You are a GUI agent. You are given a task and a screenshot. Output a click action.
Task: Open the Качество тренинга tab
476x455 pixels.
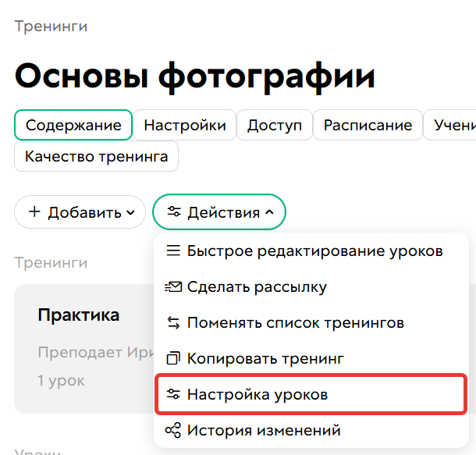click(96, 156)
